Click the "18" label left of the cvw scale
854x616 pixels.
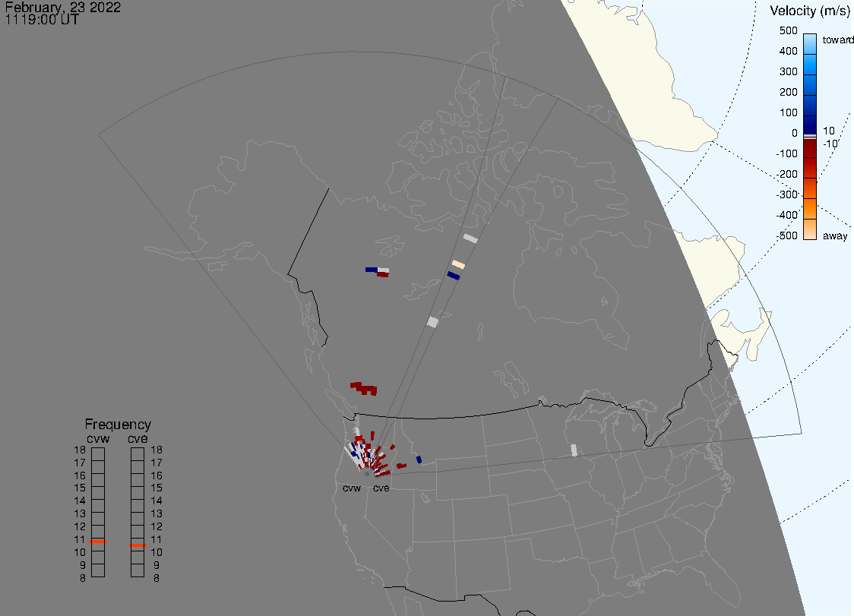click(x=80, y=450)
